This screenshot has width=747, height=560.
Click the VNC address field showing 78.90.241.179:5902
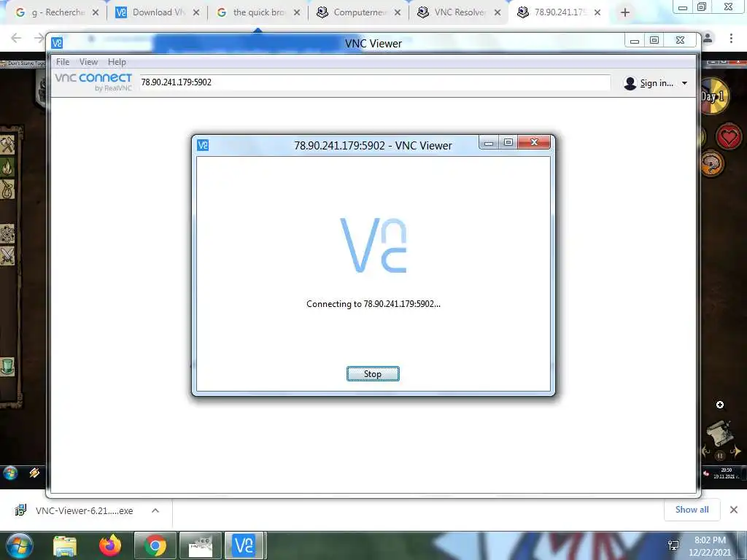pyautogui.click(x=375, y=82)
